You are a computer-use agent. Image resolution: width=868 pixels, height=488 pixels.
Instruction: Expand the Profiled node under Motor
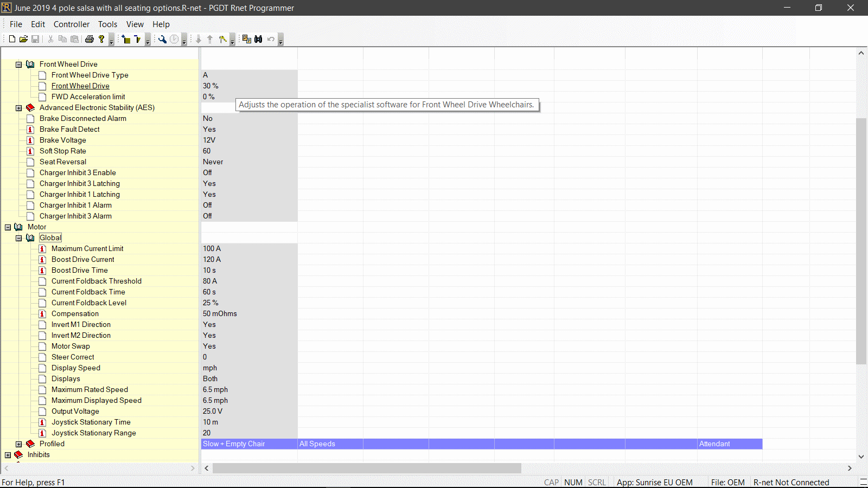[19, 444]
